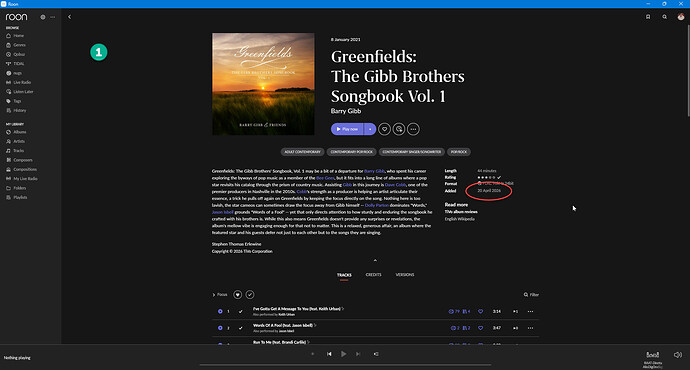Expand track 1 title chevron
690x370 pixels.
343,309
